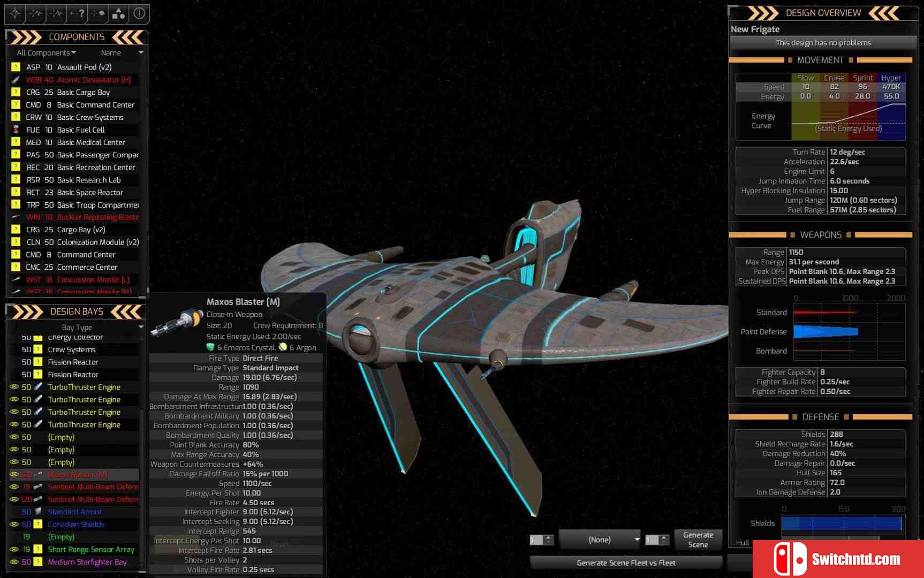Viewport: 924px width, 578px height.
Task: Toggle eye icon for Corvidian Shields bay
Action: pyautogui.click(x=14, y=524)
